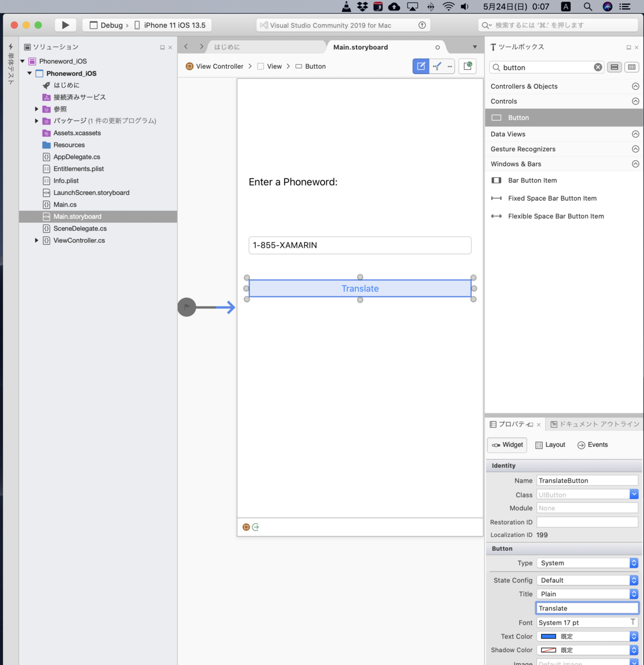Edit the Name field TranslateButton
This screenshot has width=644, height=665.
587,480
